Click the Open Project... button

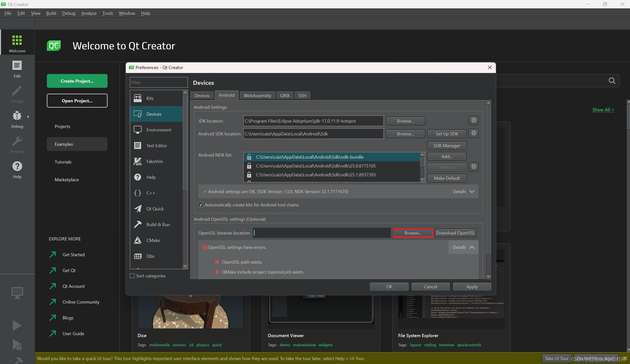pyautogui.click(x=77, y=101)
